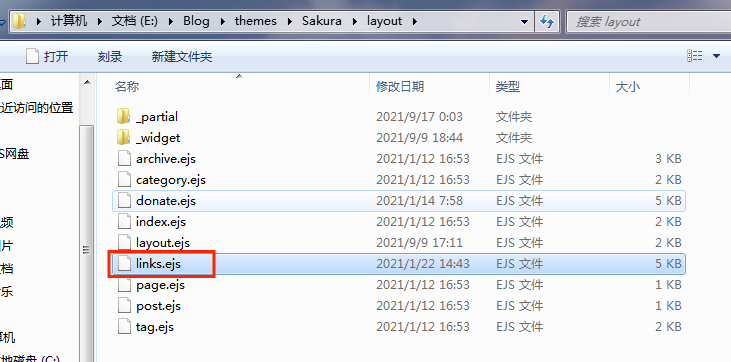Open the view options dropdown arrow

717,56
